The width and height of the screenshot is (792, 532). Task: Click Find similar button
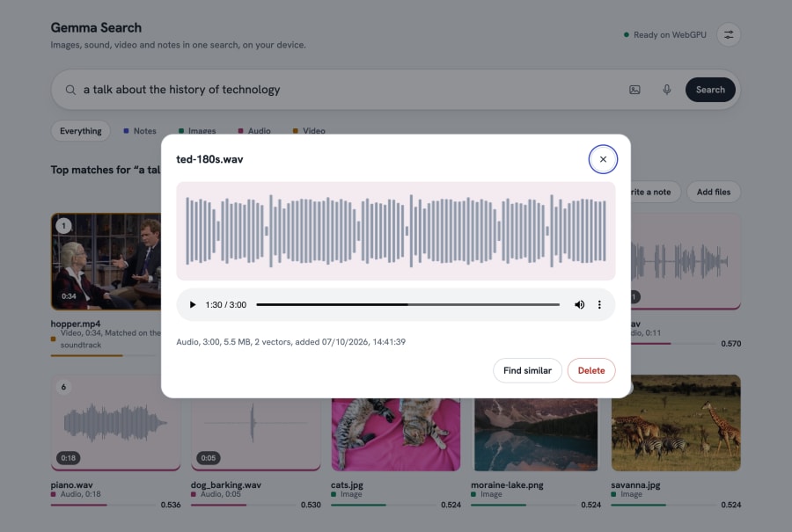point(527,370)
